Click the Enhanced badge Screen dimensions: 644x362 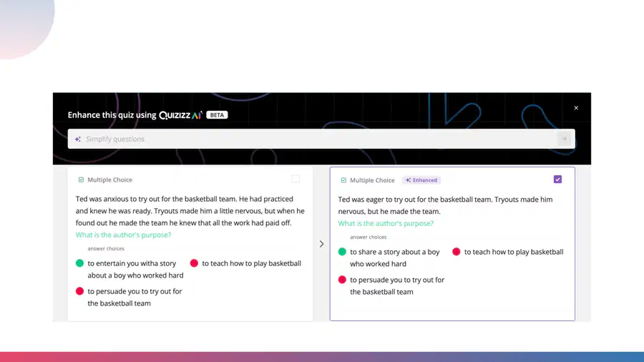421,180
